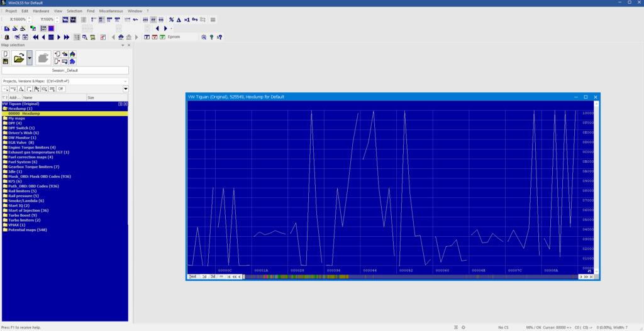Expand the Projects, Versions & Maps combo box
The width and height of the screenshot is (644, 331).
pyautogui.click(x=65, y=81)
